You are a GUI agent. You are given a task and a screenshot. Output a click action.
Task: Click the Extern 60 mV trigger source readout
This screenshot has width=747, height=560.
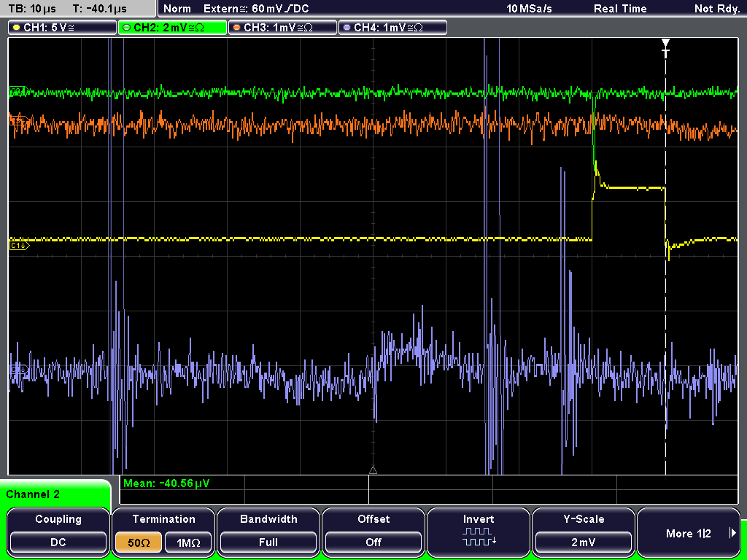click(256, 9)
